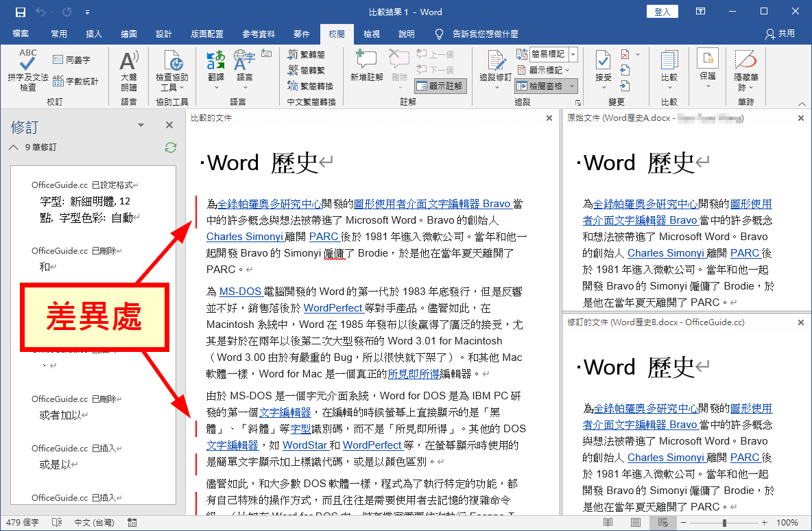This screenshot has width=812, height=531.
Task: Follow the Charles Simonyi link in the compared document
Action: [x=244, y=237]
